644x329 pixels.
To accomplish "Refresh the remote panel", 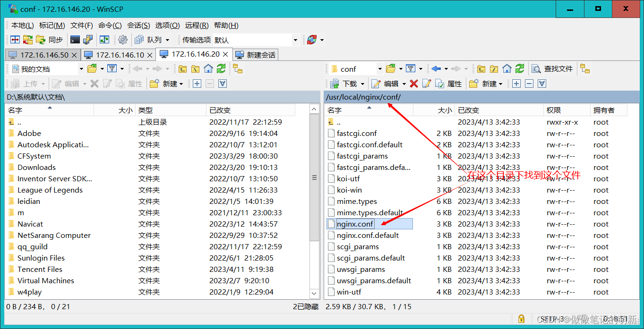I will [519, 69].
